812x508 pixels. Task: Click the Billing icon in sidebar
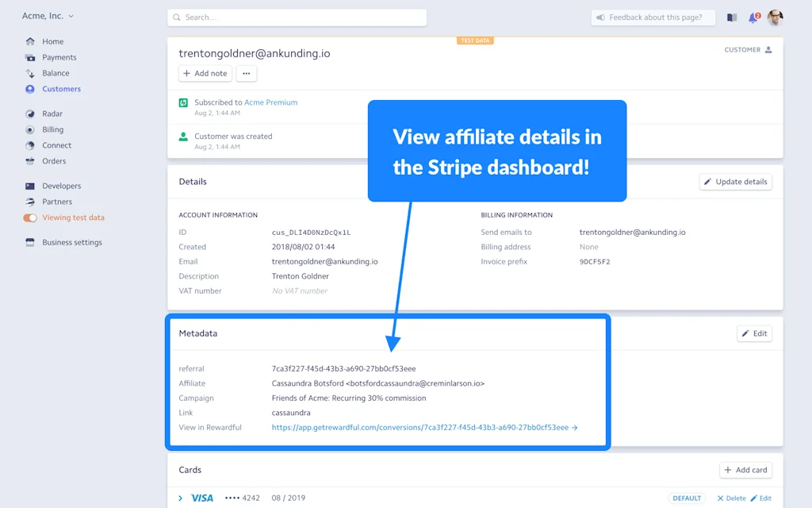(30, 129)
